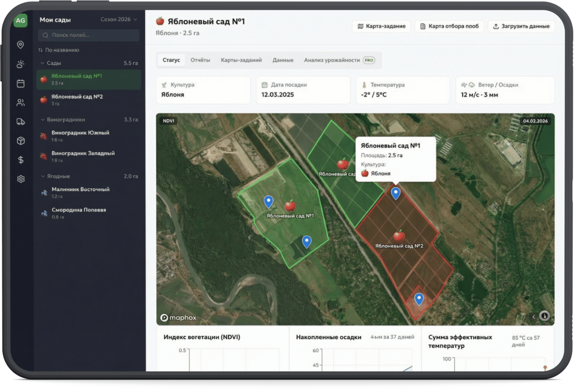The height and width of the screenshot is (392, 574).
Task: Open settings gear icon in sidebar
Action: [20, 179]
